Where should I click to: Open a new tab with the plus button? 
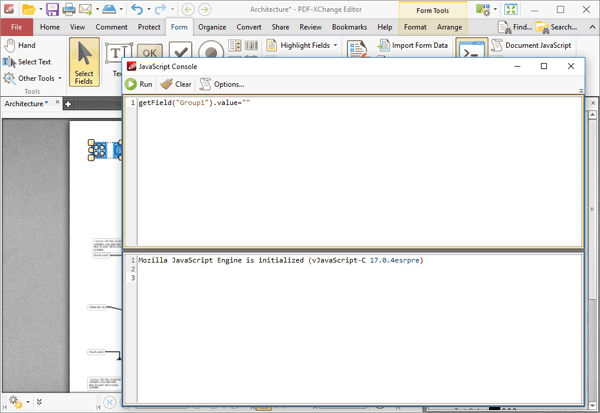(68, 104)
